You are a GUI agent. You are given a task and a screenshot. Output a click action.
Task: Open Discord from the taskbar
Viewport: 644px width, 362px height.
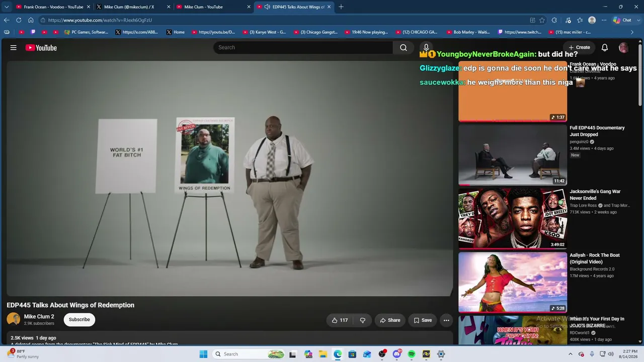coord(397,354)
